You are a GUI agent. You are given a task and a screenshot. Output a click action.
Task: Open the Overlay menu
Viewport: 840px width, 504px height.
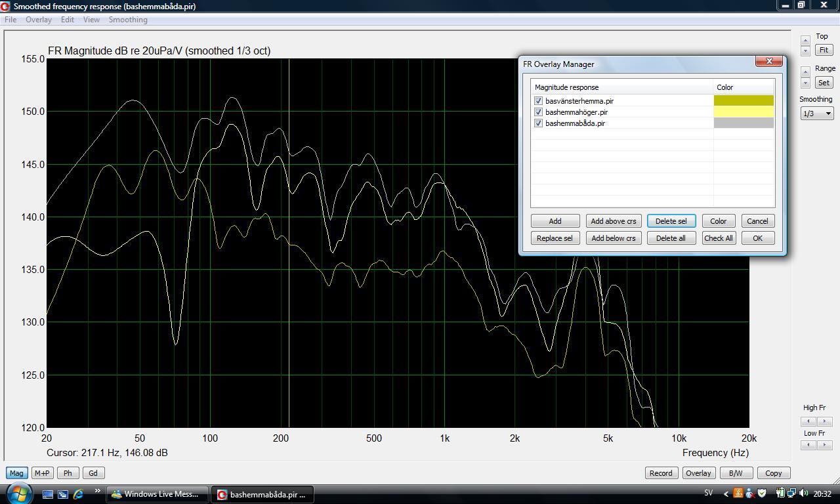click(x=39, y=20)
